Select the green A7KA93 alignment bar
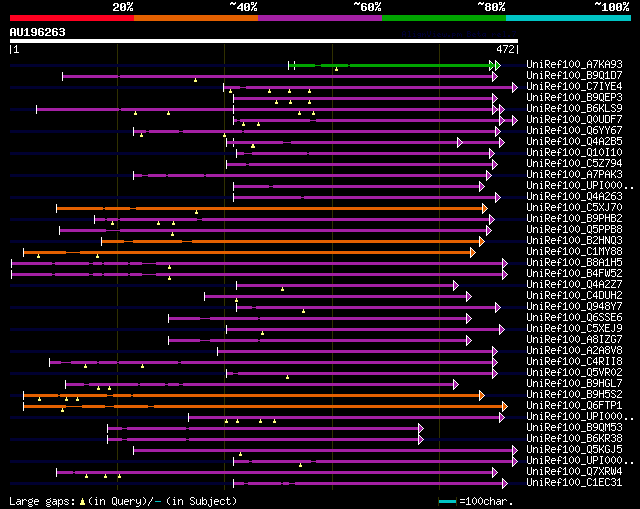The width and height of the screenshot is (640, 509). 391,65
